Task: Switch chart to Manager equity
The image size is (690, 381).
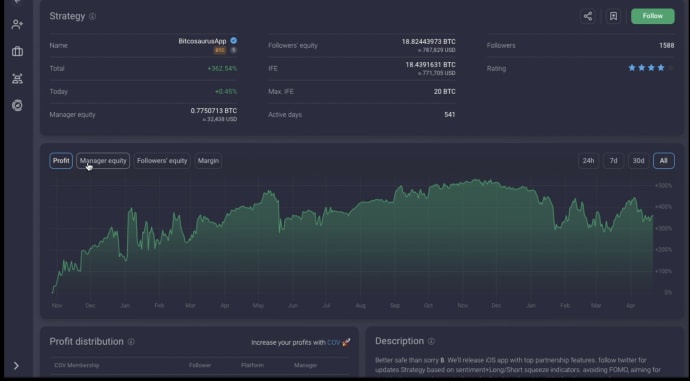Action: pyautogui.click(x=103, y=161)
